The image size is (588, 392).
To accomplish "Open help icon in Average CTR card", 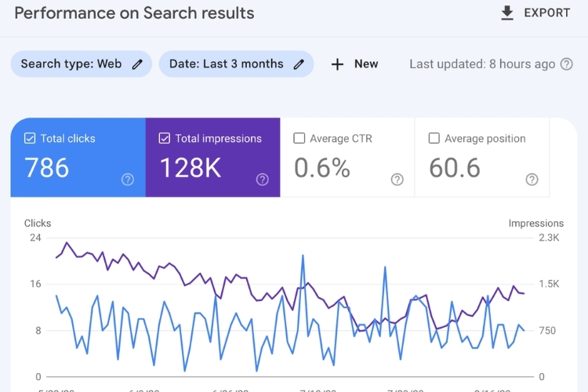I will 397,180.
